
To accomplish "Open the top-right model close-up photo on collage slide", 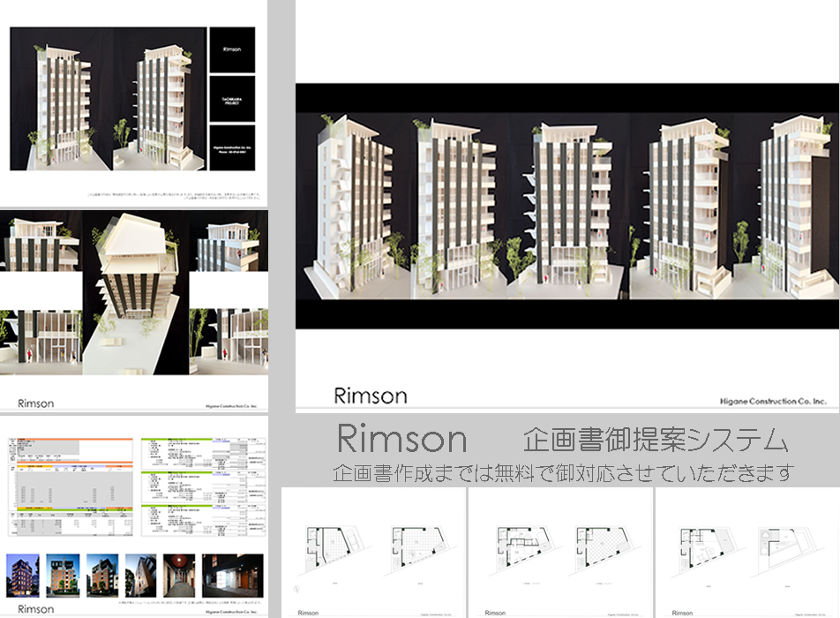I will (229, 241).
